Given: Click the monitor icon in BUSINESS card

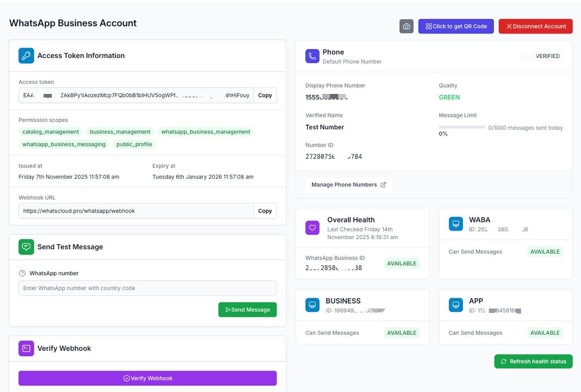Looking at the screenshot, I should coord(312,305).
